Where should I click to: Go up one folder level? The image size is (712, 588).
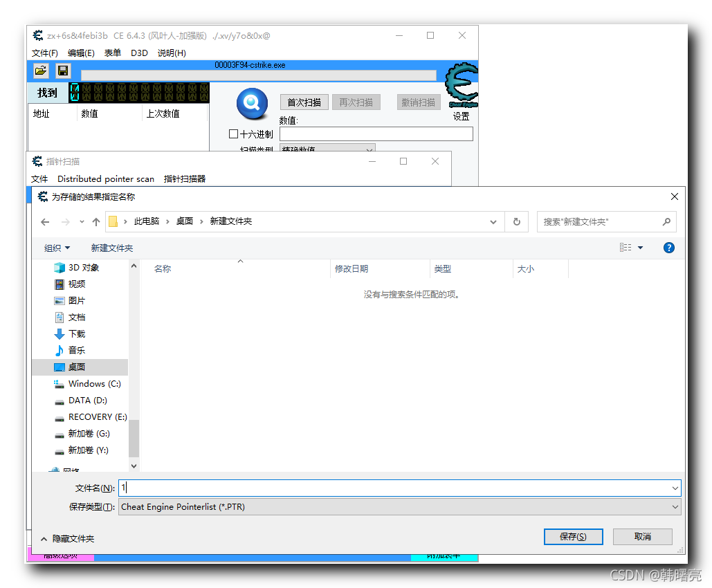pyautogui.click(x=95, y=222)
